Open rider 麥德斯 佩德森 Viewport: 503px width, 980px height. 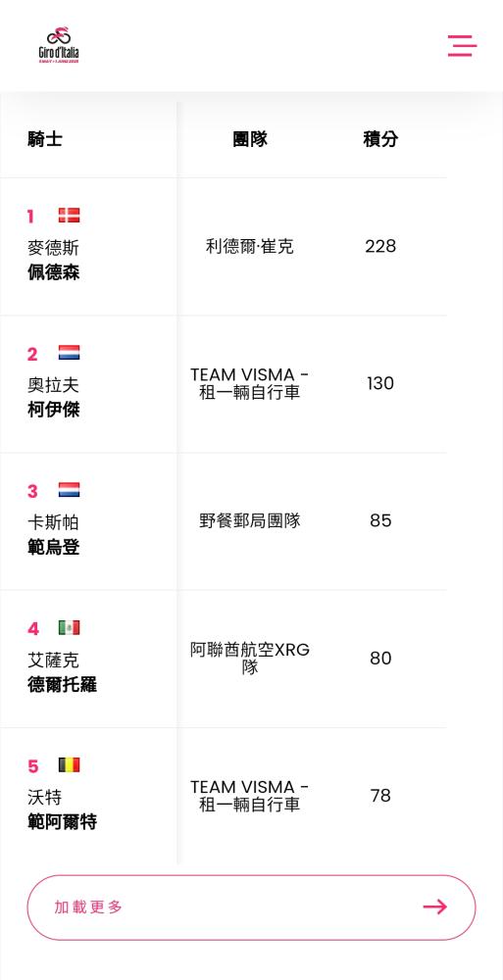(53, 261)
